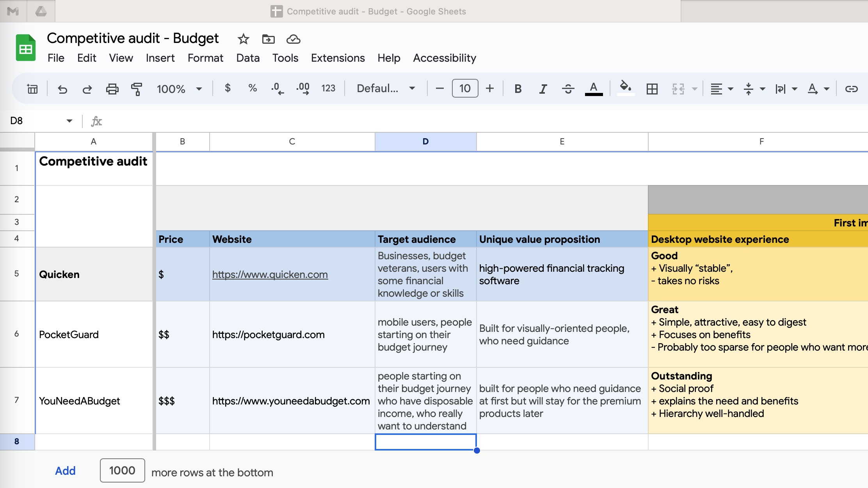Open horizontal align dropdown

(x=721, y=89)
